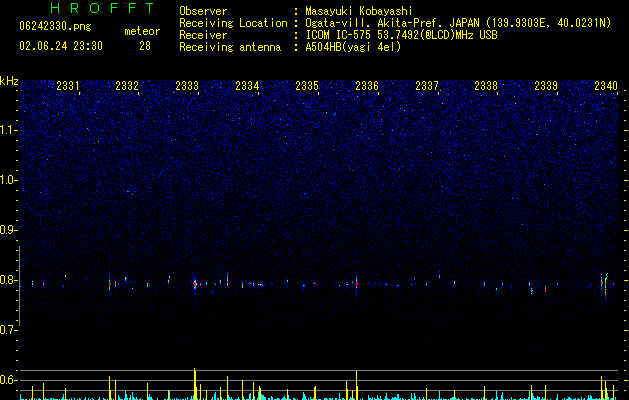
Task: Click the gray vertical range bar beside axis
Action: pyautogui.click(x=19, y=286)
